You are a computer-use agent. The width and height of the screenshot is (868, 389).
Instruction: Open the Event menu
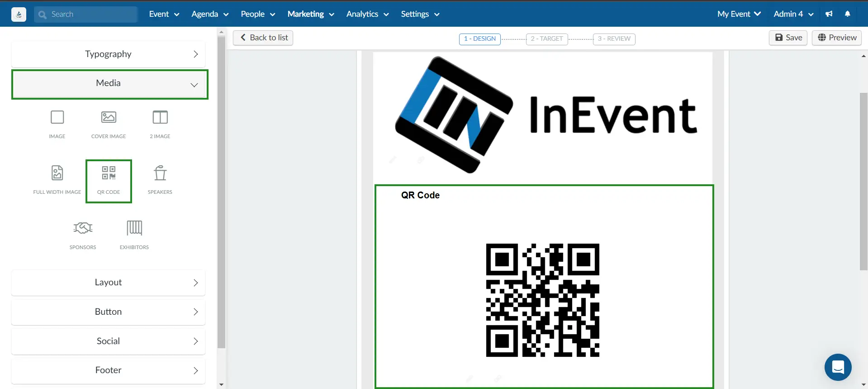164,14
